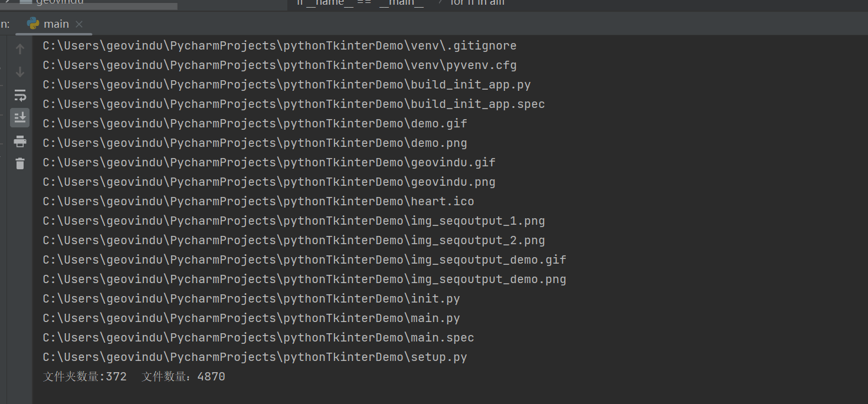Click the down the stack trace arrow
Viewport: 868px width, 404px height.
coord(20,72)
